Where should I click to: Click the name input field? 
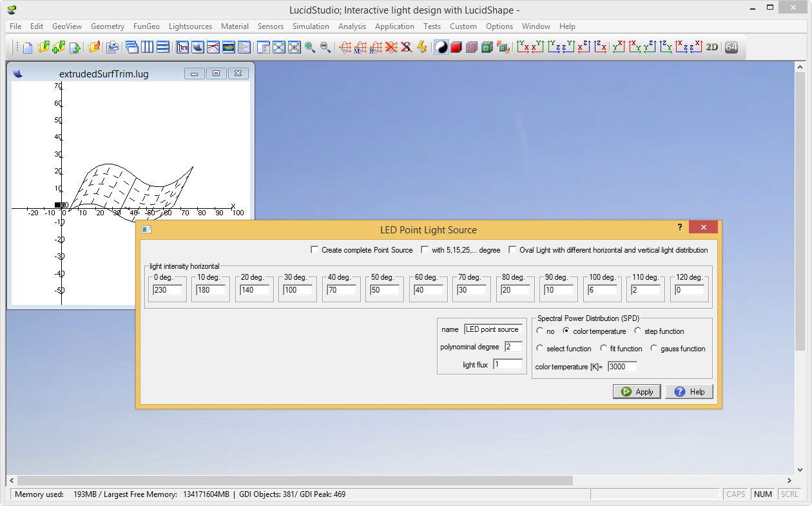493,329
